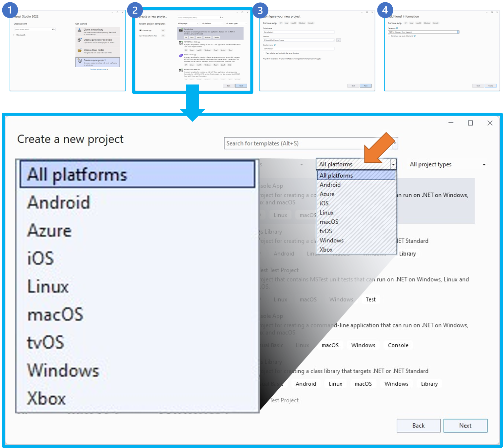Open the All project types dropdown in the step 2 thumbnail
This screenshot has width=503, height=448.
coord(236,24)
